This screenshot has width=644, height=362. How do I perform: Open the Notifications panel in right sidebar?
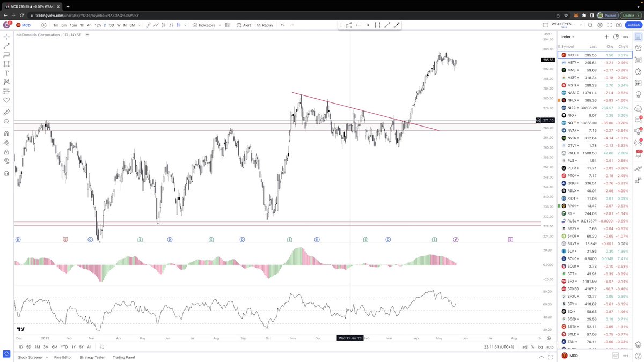click(638, 153)
